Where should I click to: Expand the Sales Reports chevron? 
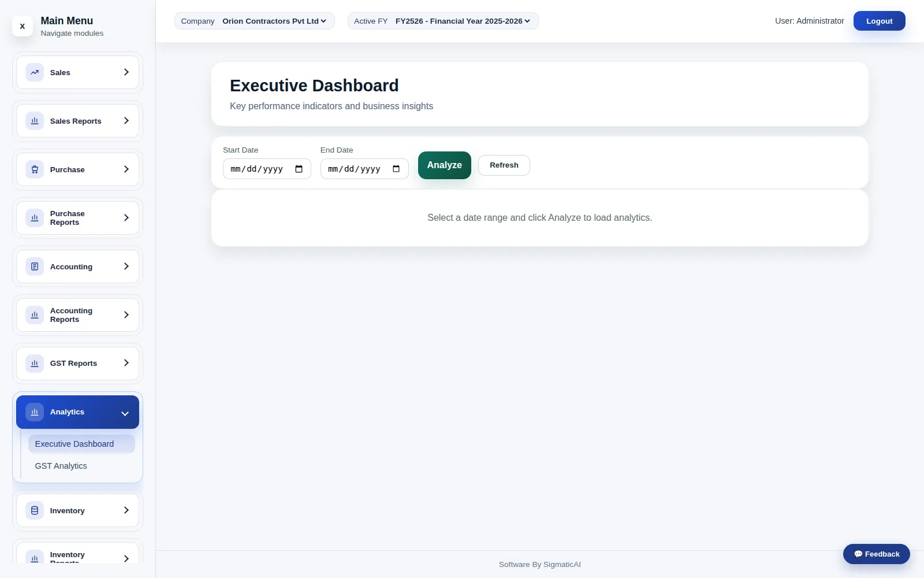(x=126, y=121)
